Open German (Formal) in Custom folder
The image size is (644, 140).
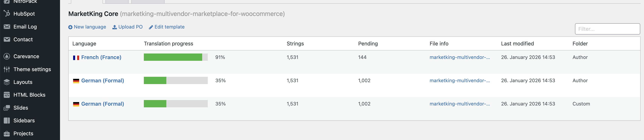103,104
